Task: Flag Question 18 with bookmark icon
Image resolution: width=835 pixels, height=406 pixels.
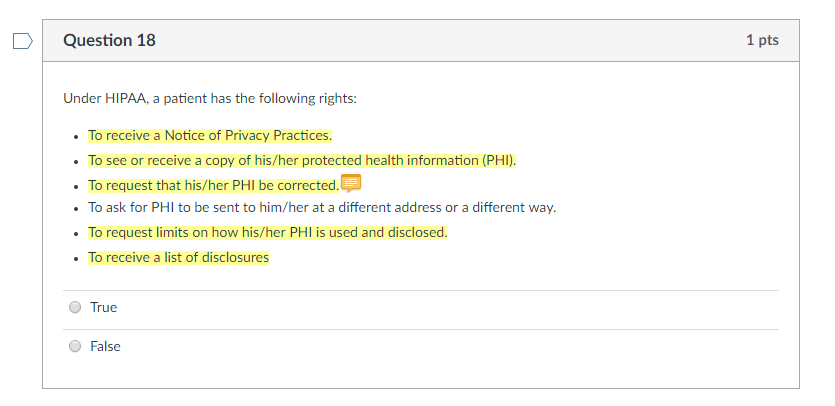Action: (x=23, y=41)
